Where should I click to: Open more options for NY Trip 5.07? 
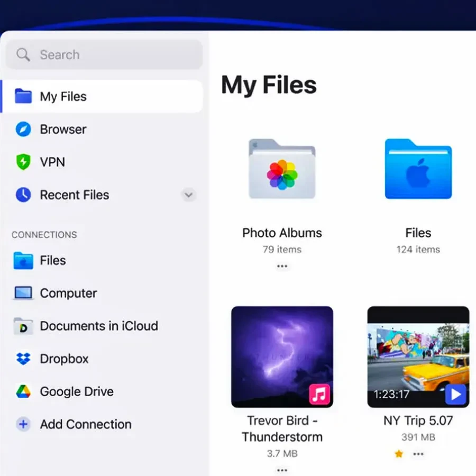pyautogui.click(x=418, y=454)
